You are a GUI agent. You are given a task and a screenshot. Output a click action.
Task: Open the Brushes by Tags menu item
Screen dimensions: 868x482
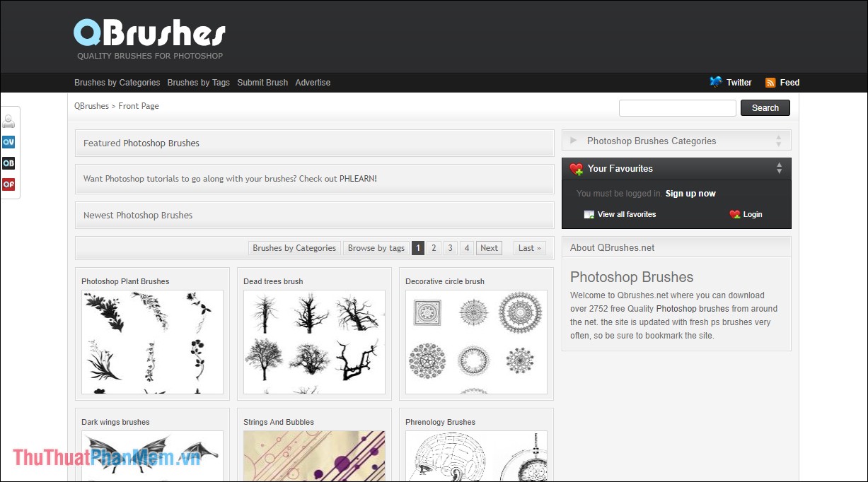tap(199, 83)
